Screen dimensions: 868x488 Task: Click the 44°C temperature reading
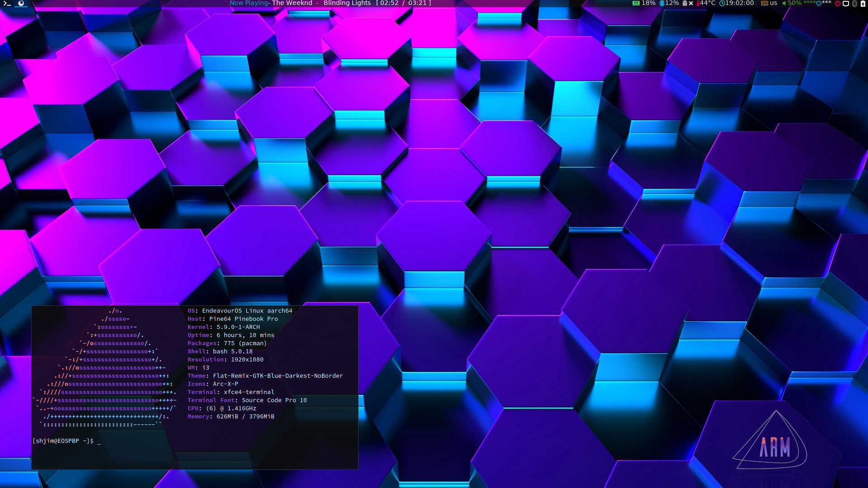[x=708, y=3]
